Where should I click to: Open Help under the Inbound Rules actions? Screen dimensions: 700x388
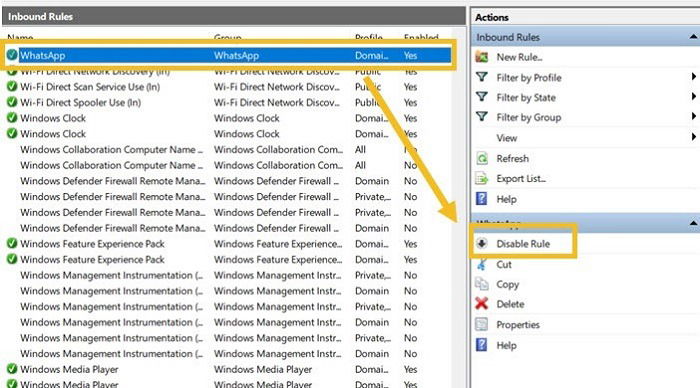(506, 199)
